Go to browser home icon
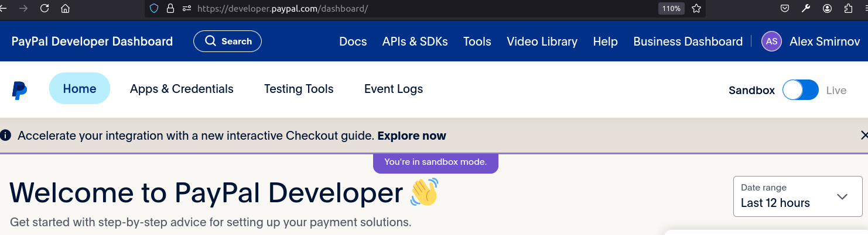868x235 pixels. point(66,9)
